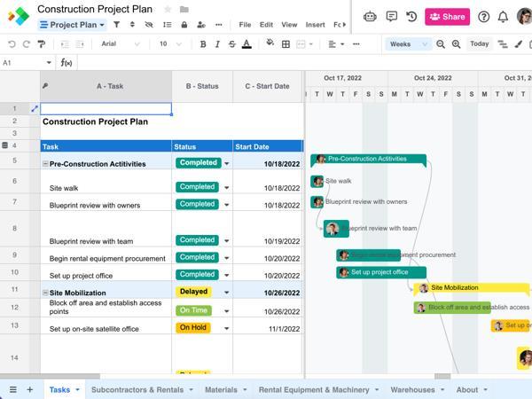Zoom in on the Gantt chart
This screenshot has height=399, width=532.
(457, 44)
